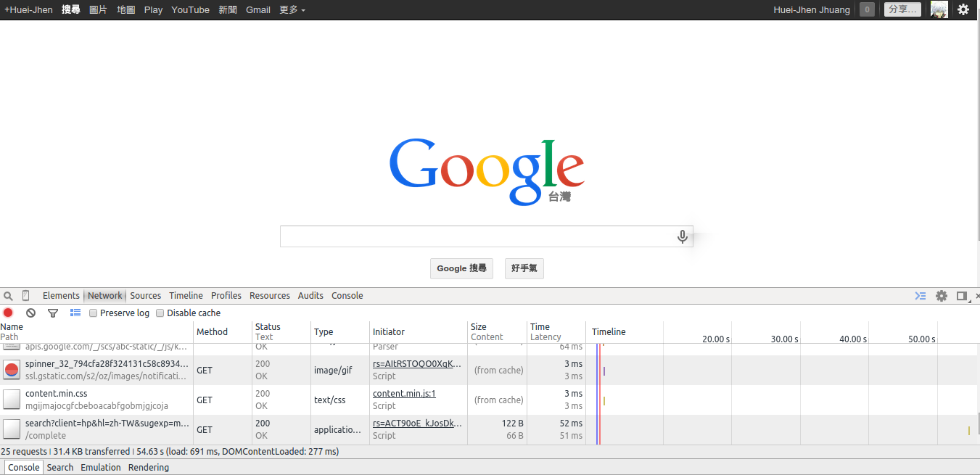Open the +Huei-Jhen link
Screen dimensions: 980x475
[28, 10]
